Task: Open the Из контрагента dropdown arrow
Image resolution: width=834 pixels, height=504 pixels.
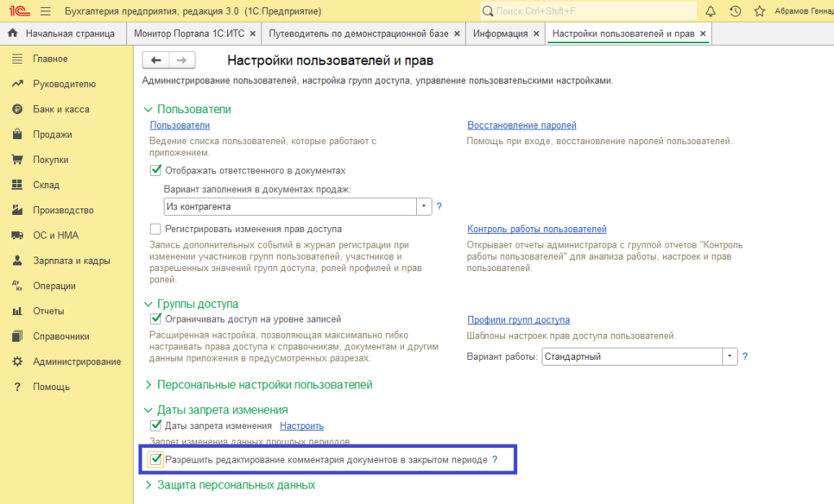Action: click(x=424, y=206)
